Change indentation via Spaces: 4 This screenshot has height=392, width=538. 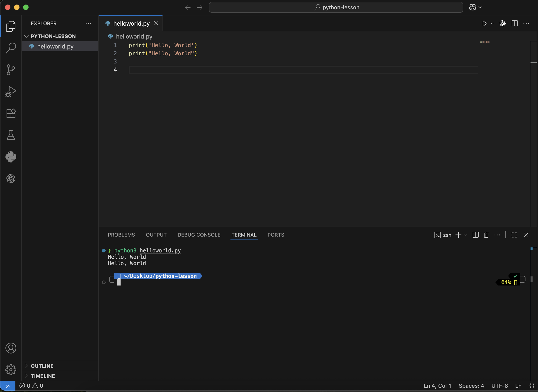pyautogui.click(x=471, y=386)
